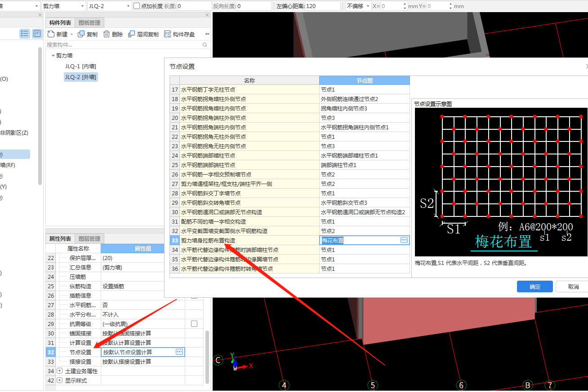Image resolution: width=588 pixels, height=392 pixels.
Task: Open the 新建 dropdown arrow
Action: [71, 35]
